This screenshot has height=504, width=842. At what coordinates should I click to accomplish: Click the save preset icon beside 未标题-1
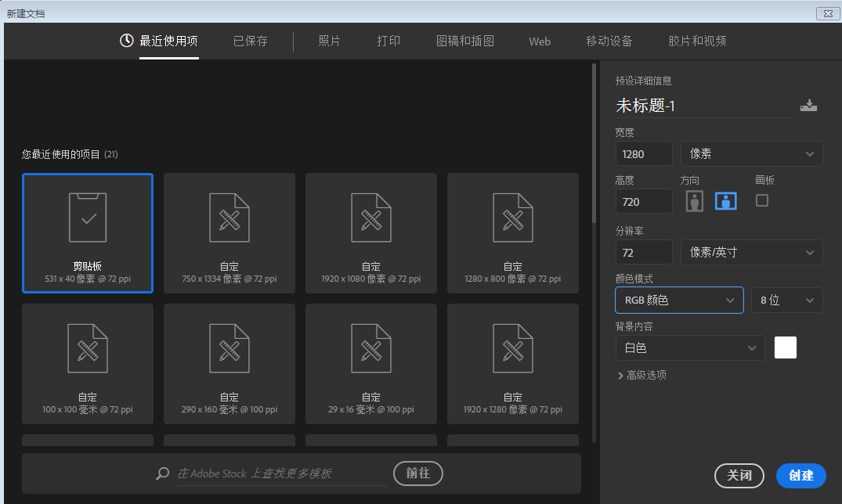808,105
